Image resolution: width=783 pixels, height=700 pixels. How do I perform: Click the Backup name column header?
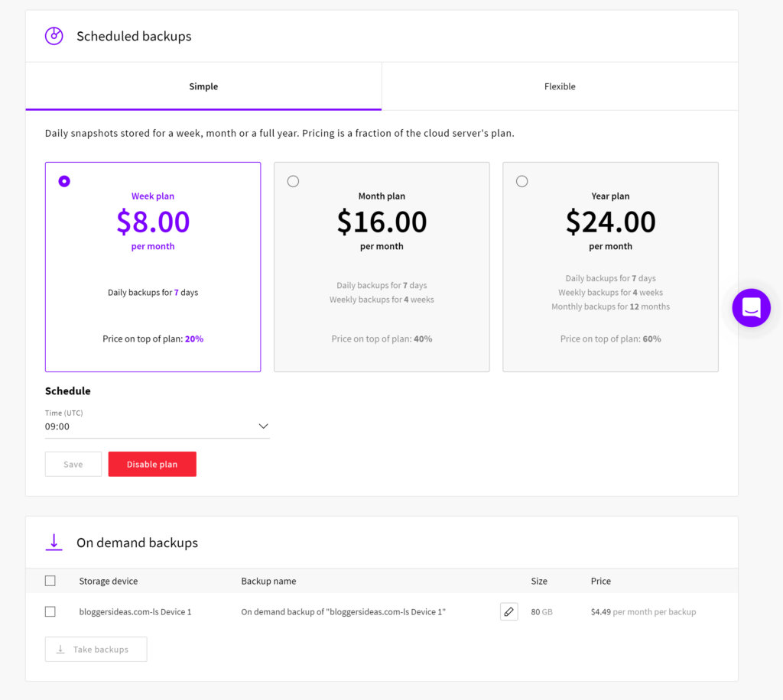click(x=268, y=581)
